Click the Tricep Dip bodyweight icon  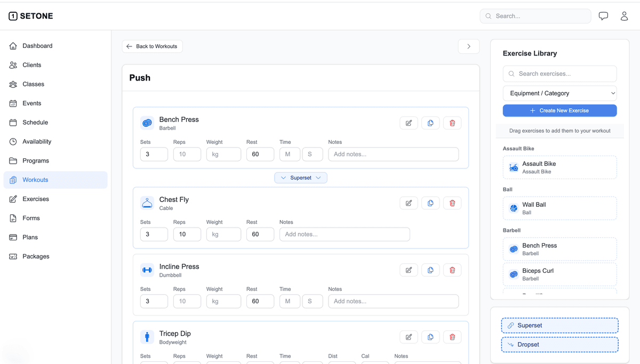click(x=147, y=337)
